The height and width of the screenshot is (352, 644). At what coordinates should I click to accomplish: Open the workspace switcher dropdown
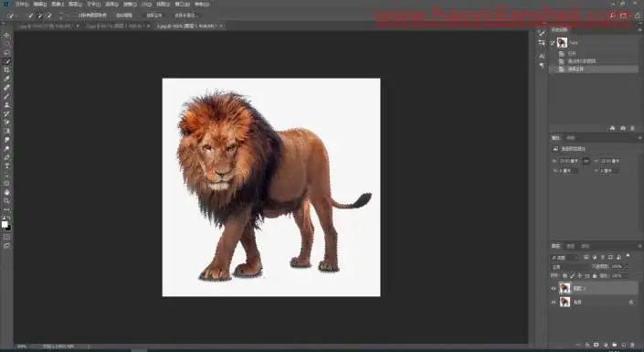[624, 16]
